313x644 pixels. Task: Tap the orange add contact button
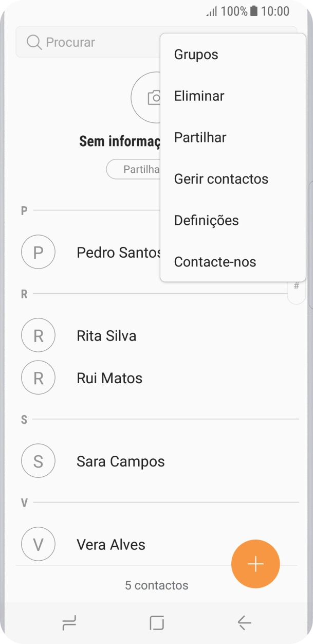(255, 564)
